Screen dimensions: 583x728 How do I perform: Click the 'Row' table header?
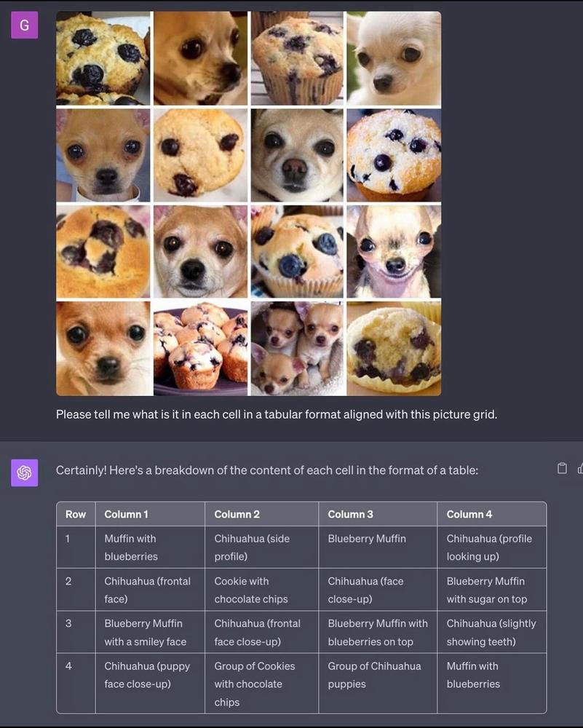pos(76,514)
